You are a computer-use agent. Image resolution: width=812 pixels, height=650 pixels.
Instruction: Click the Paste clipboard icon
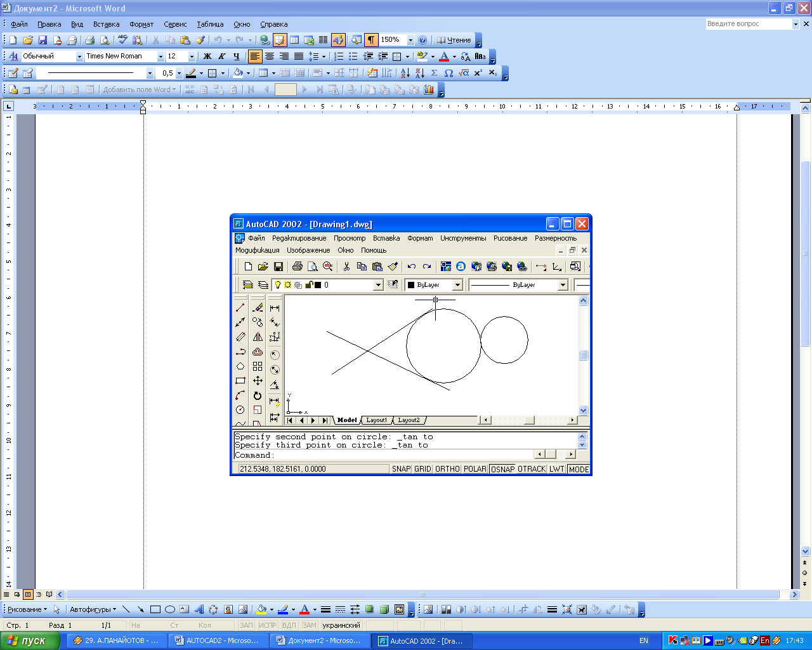tap(185, 40)
